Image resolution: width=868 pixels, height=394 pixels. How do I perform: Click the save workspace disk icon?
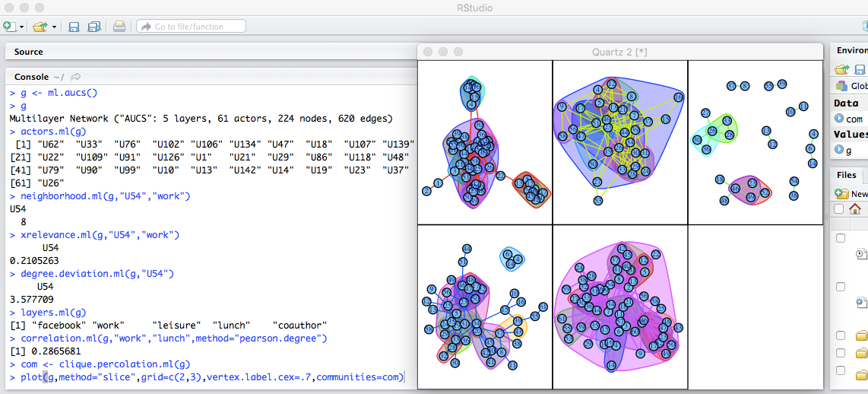tap(860, 69)
